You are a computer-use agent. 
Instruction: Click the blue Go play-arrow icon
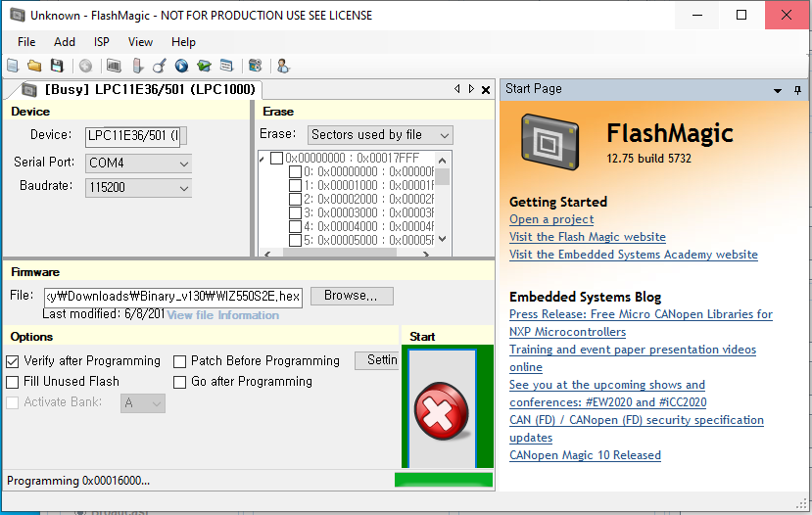(181, 66)
